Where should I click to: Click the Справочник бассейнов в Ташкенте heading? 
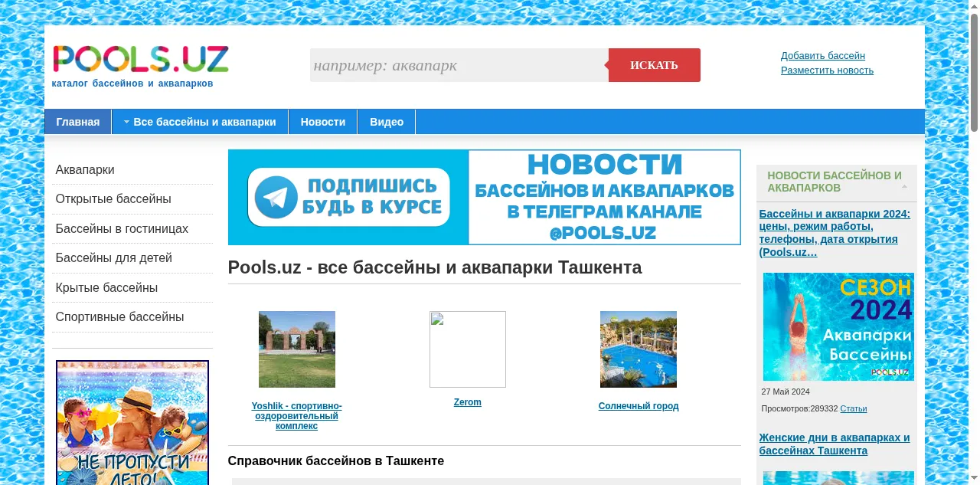click(336, 460)
